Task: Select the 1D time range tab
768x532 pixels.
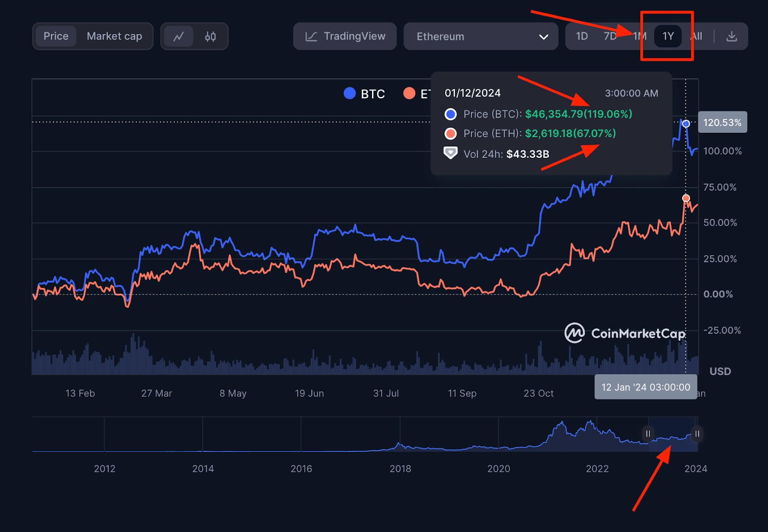Action: coord(582,36)
